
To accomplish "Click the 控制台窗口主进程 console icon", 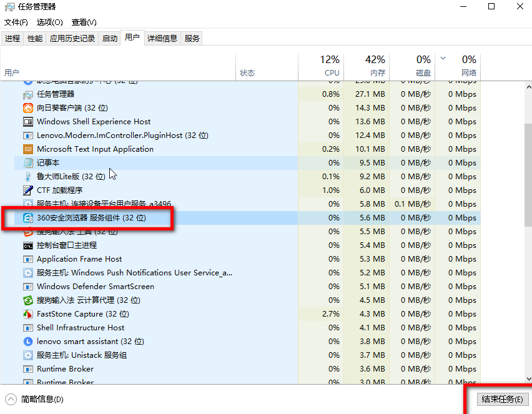I will coord(28,245).
